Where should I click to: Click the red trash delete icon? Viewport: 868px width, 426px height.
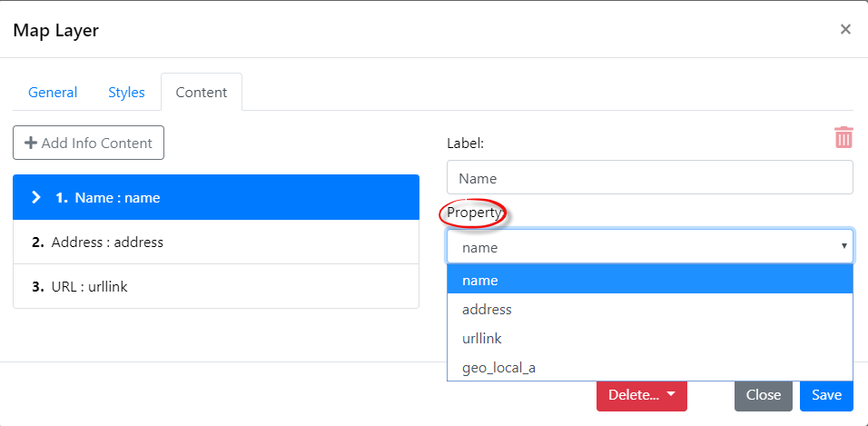point(843,137)
